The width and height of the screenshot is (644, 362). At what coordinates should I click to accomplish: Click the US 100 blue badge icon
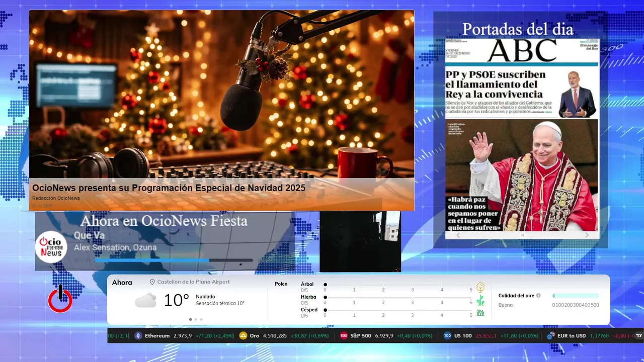(447, 336)
